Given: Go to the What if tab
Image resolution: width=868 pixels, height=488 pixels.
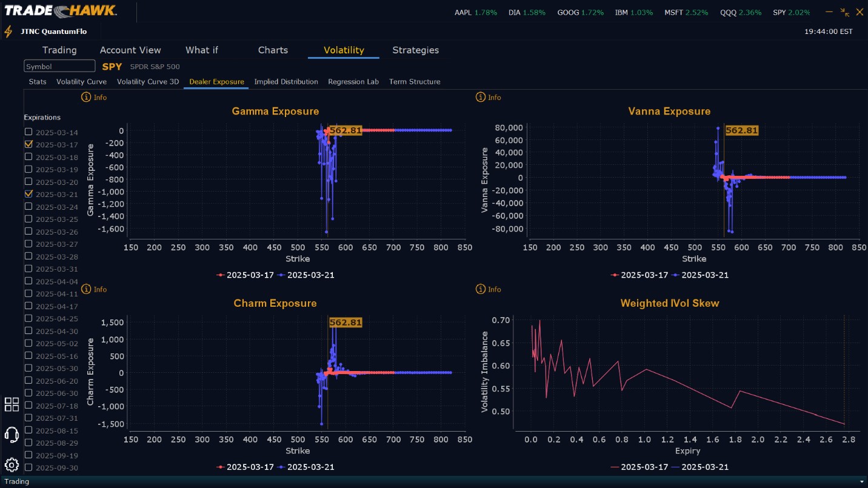Looking at the screenshot, I should [x=202, y=50].
